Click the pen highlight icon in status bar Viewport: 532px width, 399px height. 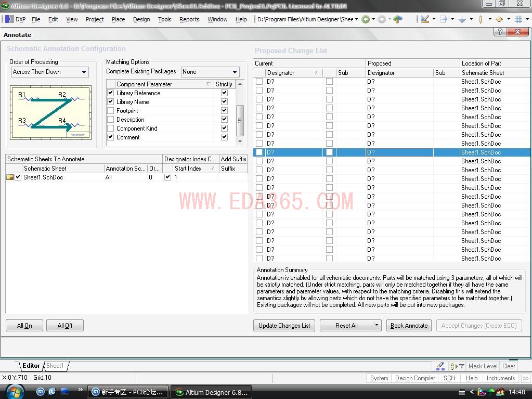tap(440, 366)
